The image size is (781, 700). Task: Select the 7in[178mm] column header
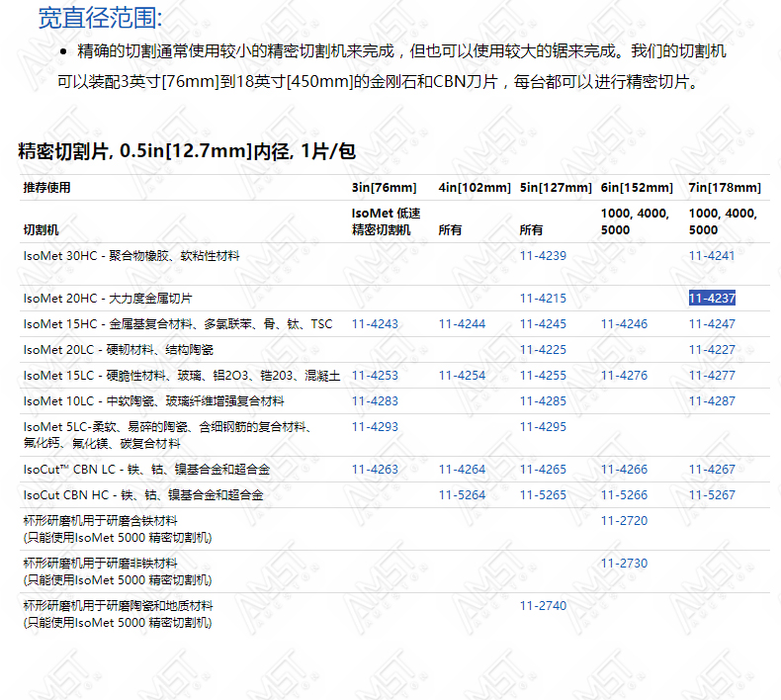pos(726,188)
